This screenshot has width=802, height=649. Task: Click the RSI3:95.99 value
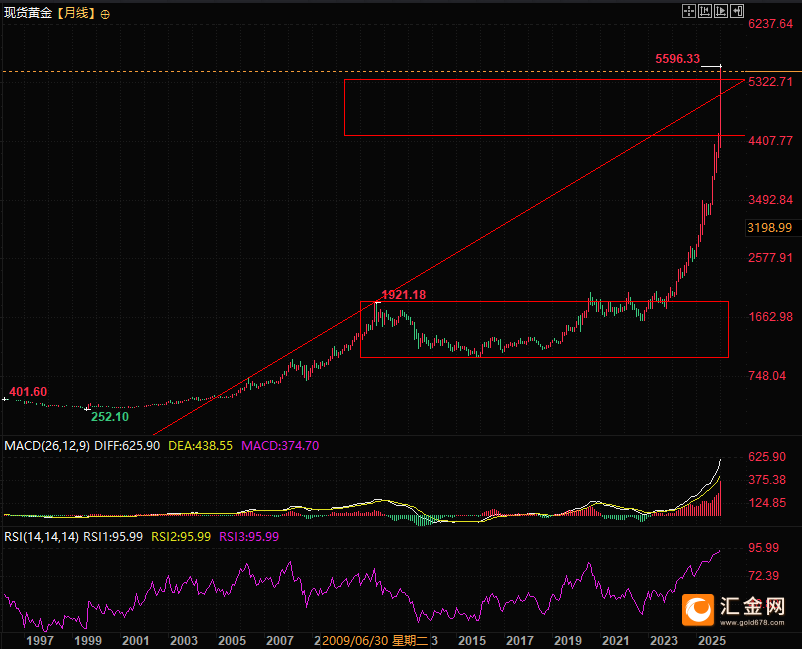pyautogui.click(x=249, y=537)
